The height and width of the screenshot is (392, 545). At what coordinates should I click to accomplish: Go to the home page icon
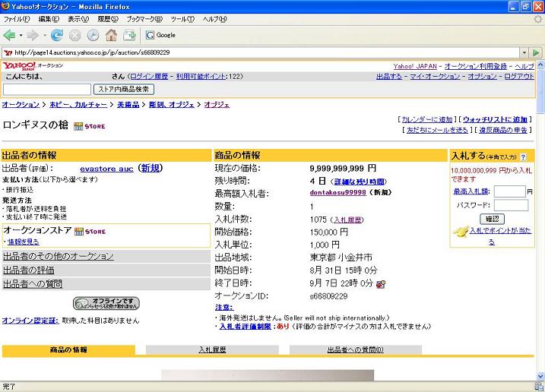point(111,35)
